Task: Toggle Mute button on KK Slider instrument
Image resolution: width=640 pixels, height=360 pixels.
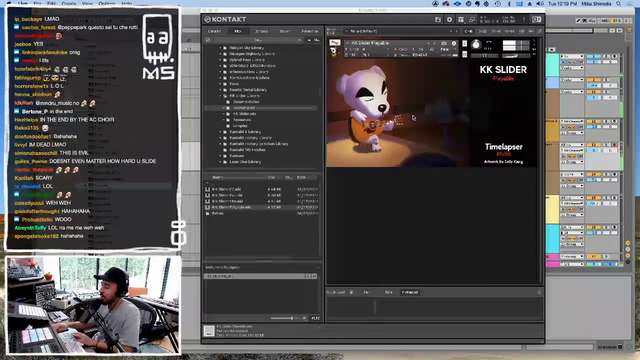Action: point(464,53)
